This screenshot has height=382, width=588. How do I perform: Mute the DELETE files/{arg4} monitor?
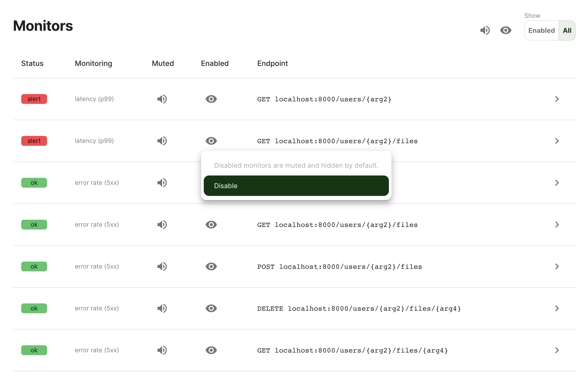coord(162,308)
